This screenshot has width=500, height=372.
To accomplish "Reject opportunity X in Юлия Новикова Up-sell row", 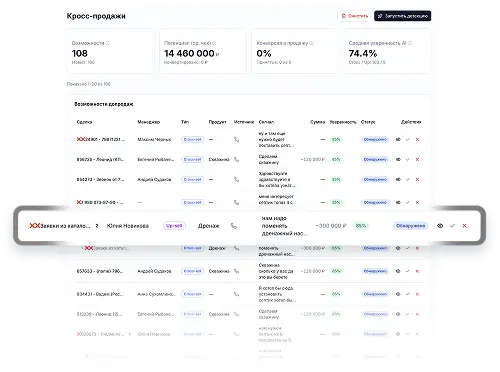I will point(464,226).
